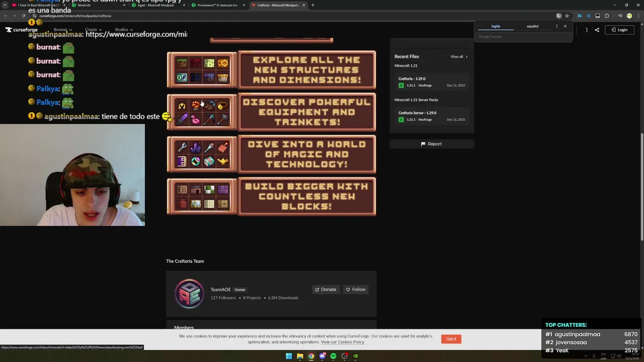
Task: Open Spotify from the taskbar
Action: tap(333, 356)
